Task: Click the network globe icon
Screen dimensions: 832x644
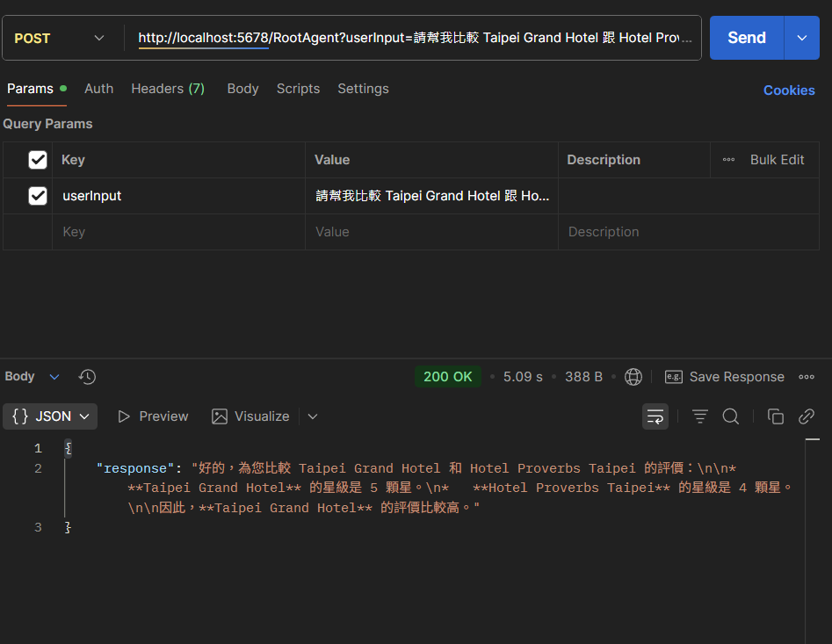Action: pos(633,377)
